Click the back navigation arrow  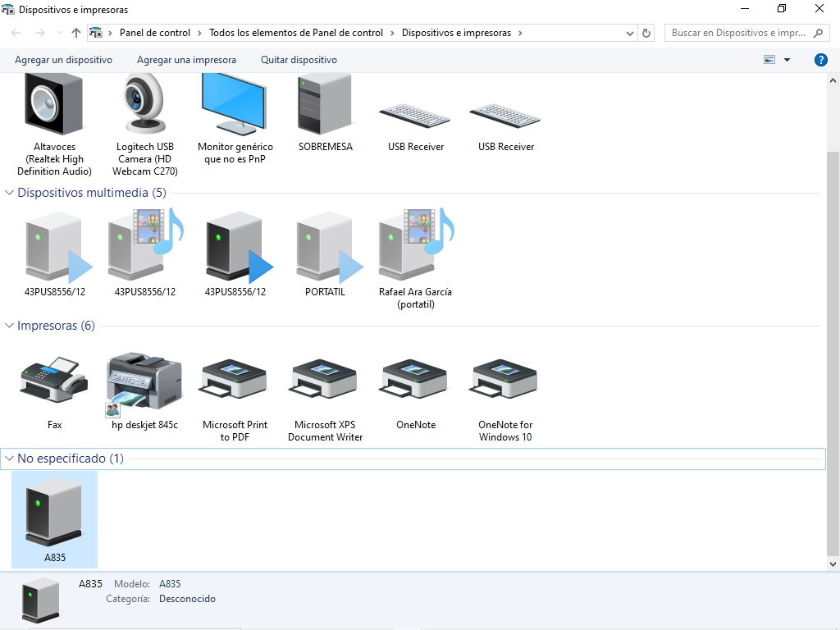[16, 33]
